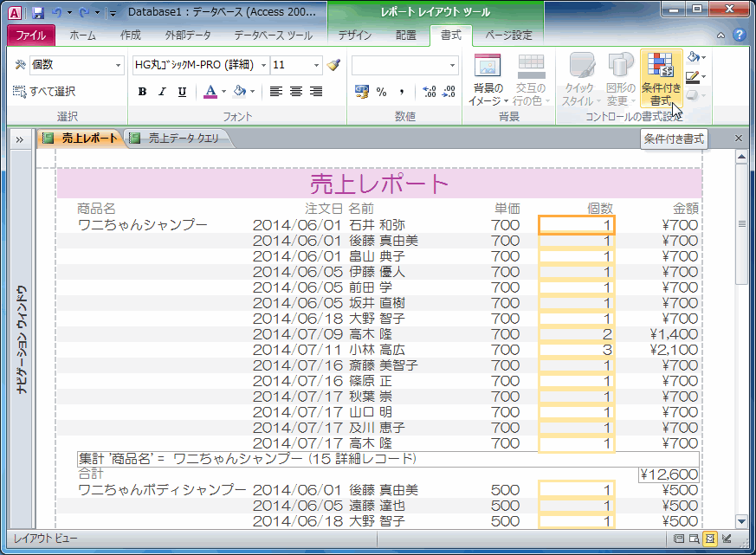
Task: Click the Format Painter brush icon
Action: [335, 66]
